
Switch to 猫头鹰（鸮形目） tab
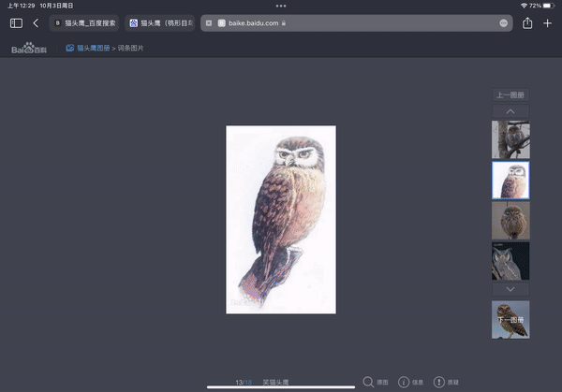(x=159, y=22)
